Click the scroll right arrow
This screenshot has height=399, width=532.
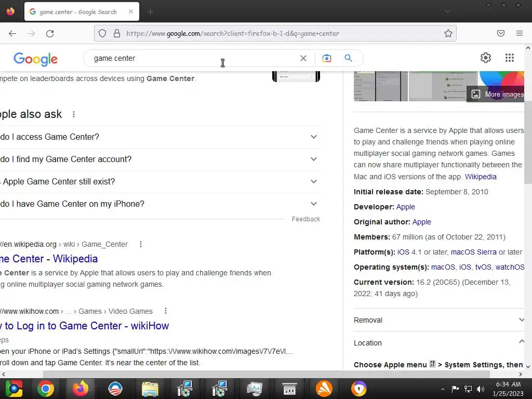click(521, 374)
